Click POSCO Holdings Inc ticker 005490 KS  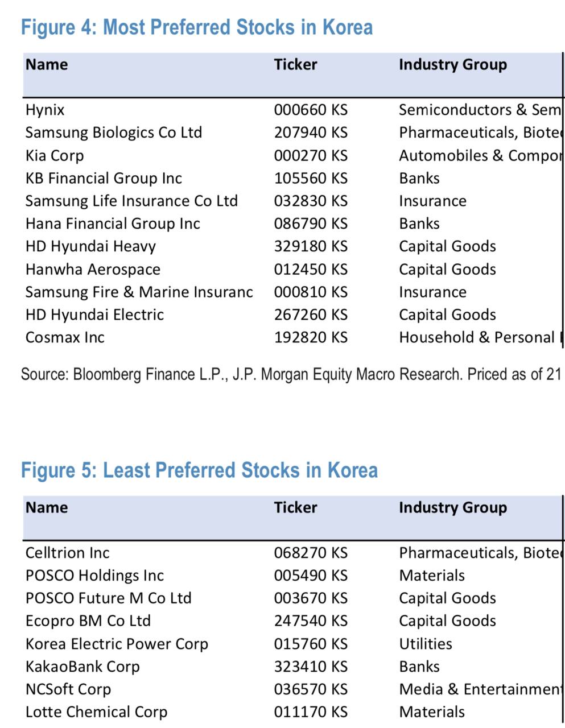(x=311, y=576)
